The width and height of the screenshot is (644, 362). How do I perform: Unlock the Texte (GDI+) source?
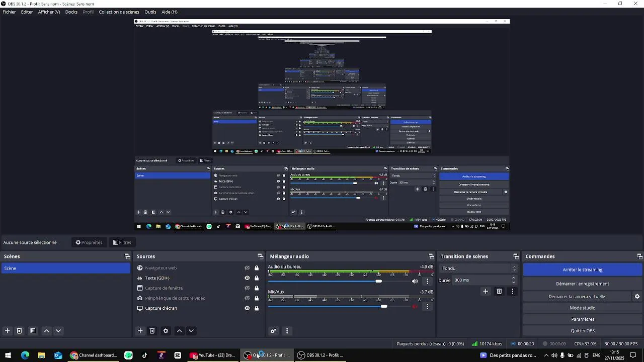(256, 278)
